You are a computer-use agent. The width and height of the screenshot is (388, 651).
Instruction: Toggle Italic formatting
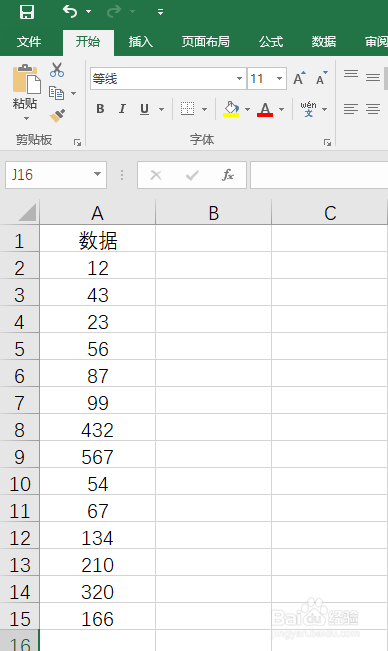tap(122, 109)
